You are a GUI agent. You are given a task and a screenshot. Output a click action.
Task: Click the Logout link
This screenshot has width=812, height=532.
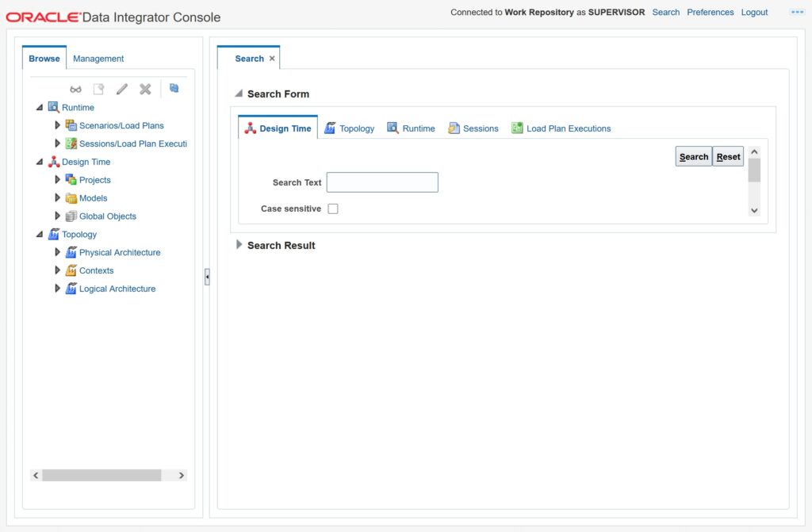(x=754, y=12)
